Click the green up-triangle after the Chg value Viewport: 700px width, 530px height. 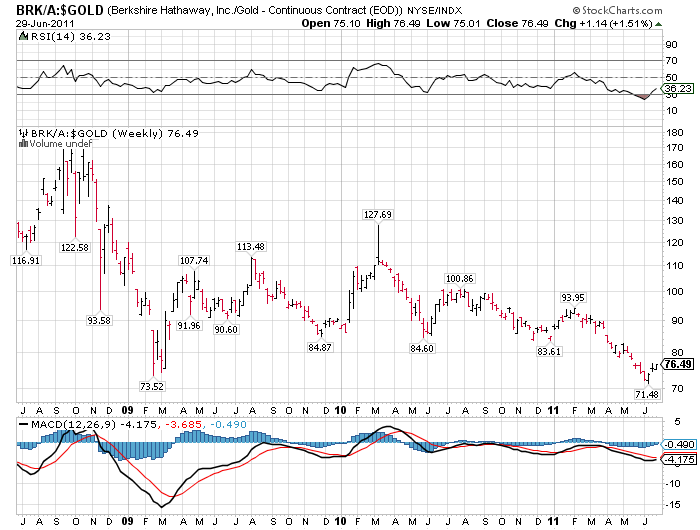pos(658,24)
